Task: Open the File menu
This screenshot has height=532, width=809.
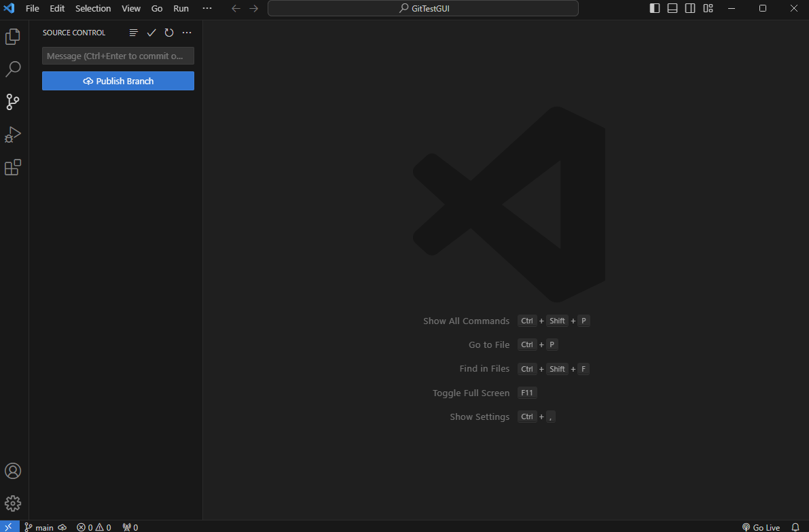Action: (32, 8)
